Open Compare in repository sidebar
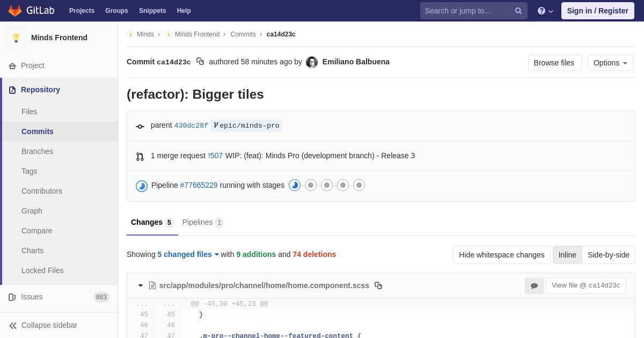Image resolution: width=644 pixels, height=338 pixels. pyautogui.click(x=60, y=231)
